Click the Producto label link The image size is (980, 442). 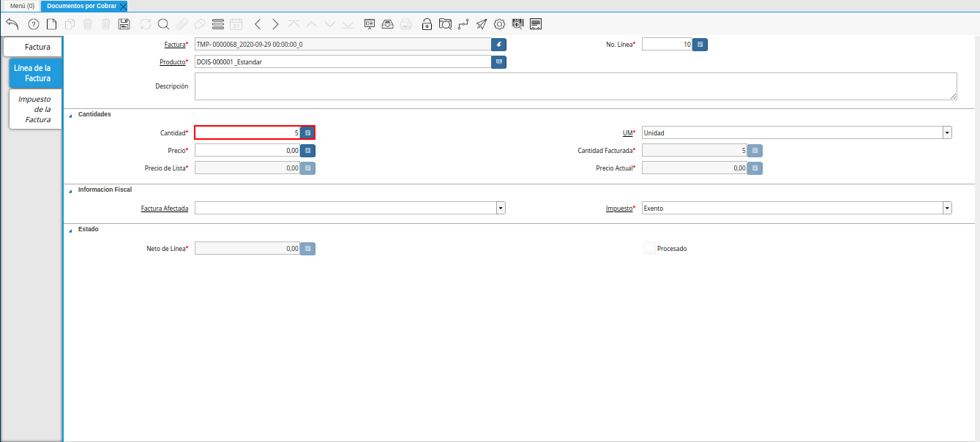pos(173,62)
